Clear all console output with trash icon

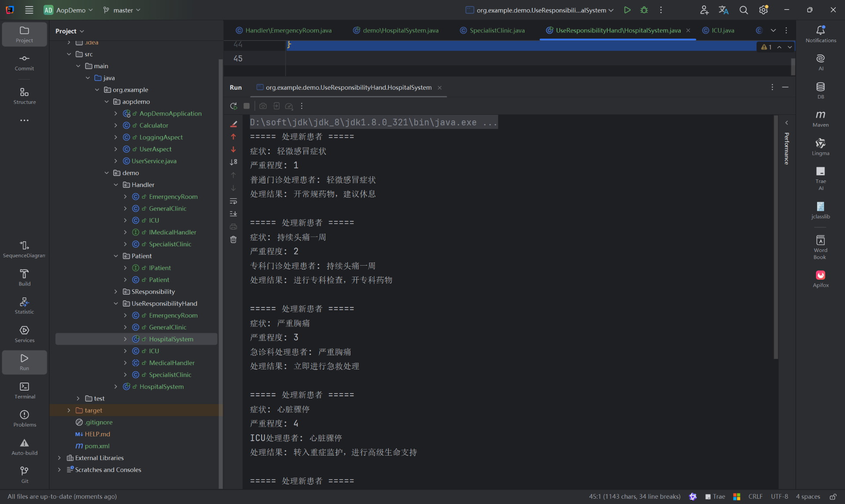tap(233, 240)
